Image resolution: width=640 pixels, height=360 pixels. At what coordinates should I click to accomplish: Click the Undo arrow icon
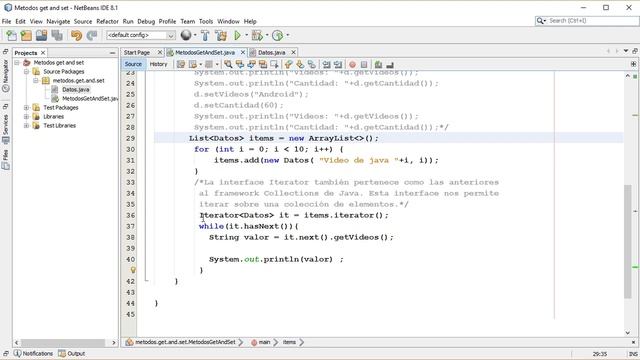coord(76,36)
